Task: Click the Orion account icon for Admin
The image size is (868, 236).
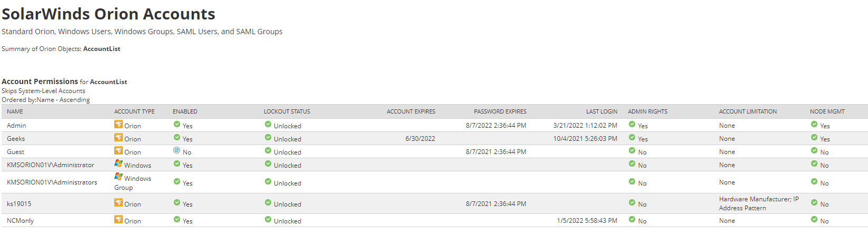Action: 119,125
